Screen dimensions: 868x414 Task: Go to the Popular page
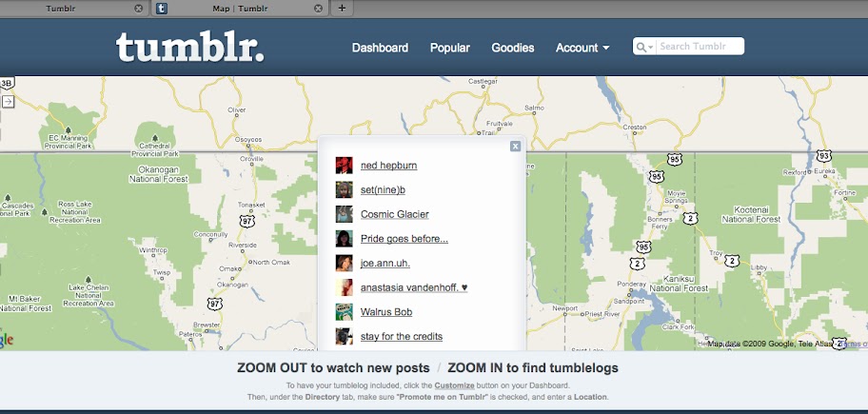coord(449,48)
